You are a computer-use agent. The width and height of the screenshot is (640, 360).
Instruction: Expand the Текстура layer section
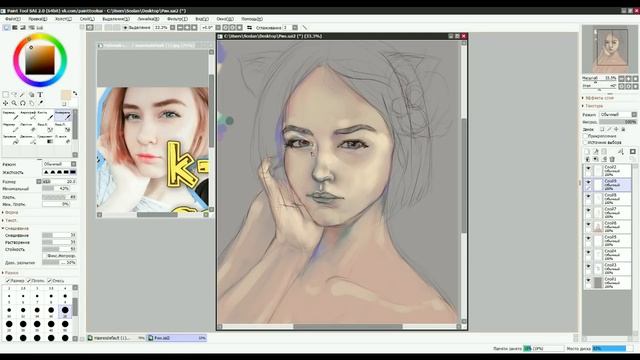594,106
